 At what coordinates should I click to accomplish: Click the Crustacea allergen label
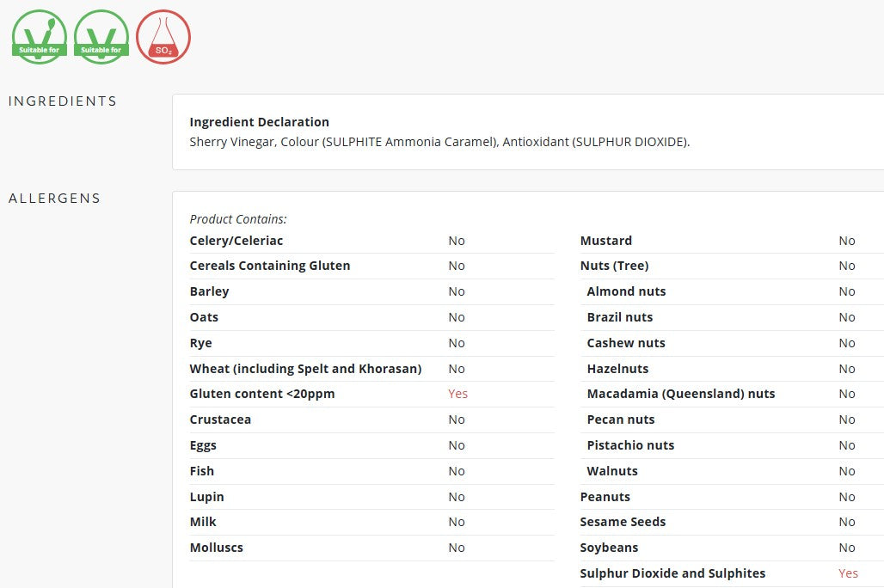(220, 420)
